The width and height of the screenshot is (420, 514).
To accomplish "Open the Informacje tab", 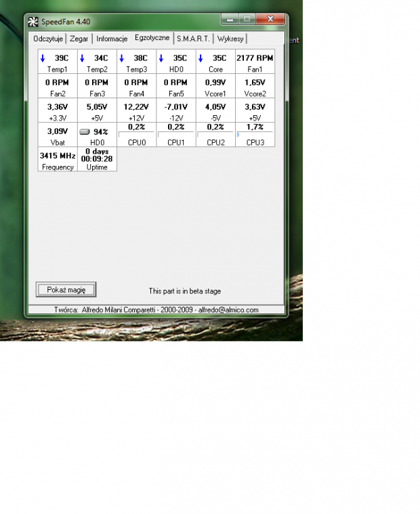I will pyautogui.click(x=112, y=39).
